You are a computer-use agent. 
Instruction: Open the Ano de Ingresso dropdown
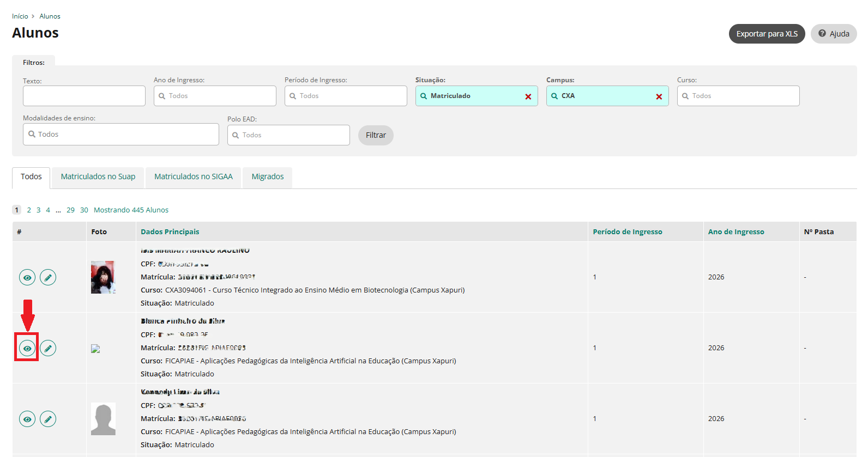215,96
